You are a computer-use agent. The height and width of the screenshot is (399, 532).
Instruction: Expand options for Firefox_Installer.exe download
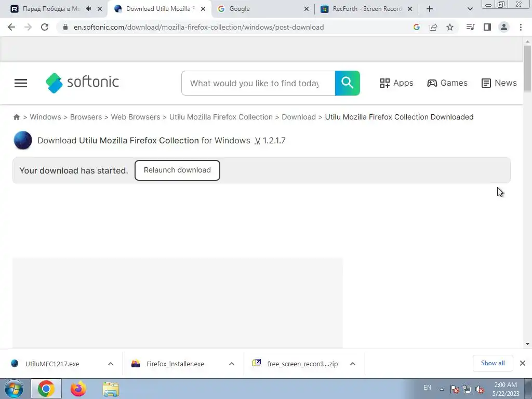[232, 364]
